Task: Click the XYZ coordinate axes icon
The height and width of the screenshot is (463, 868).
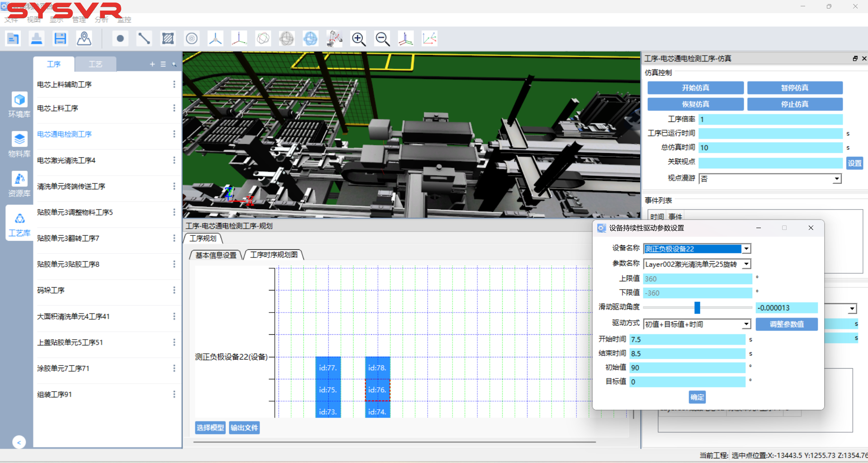Action: click(239, 39)
